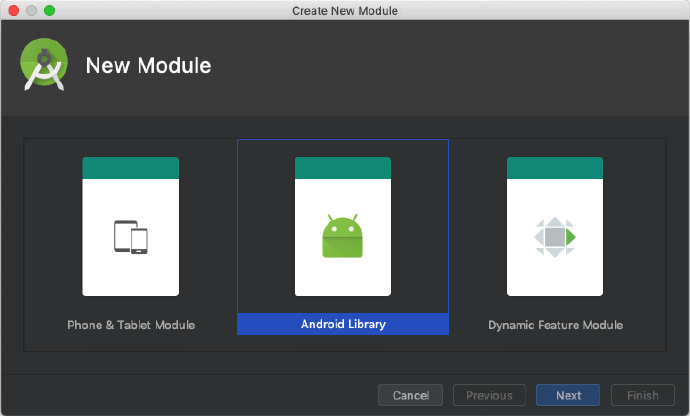690x416 pixels.
Task: Click the Dynamic Feature Module label
Action: point(555,325)
